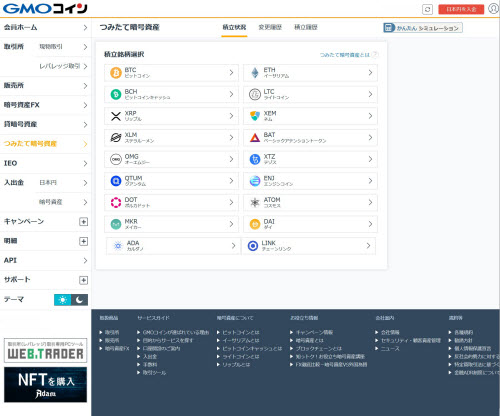Select the 積立履歴 tab

point(306,27)
